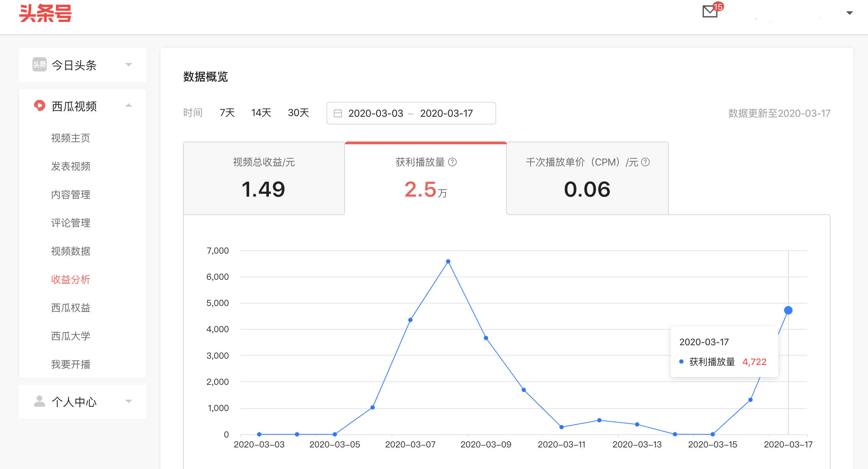This screenshot has height=469, width=868.
Task: Click the 2020-03-09 data point on chart
Action: tap(486, 338)
